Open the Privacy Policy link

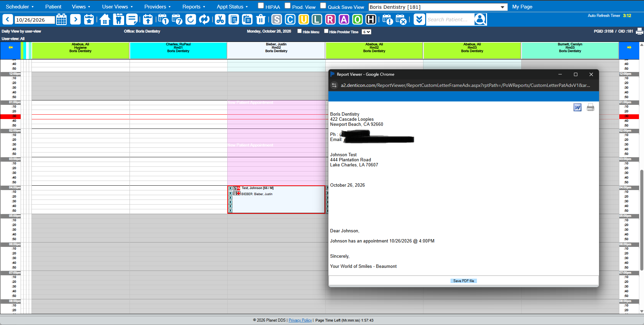pos(300,320)
